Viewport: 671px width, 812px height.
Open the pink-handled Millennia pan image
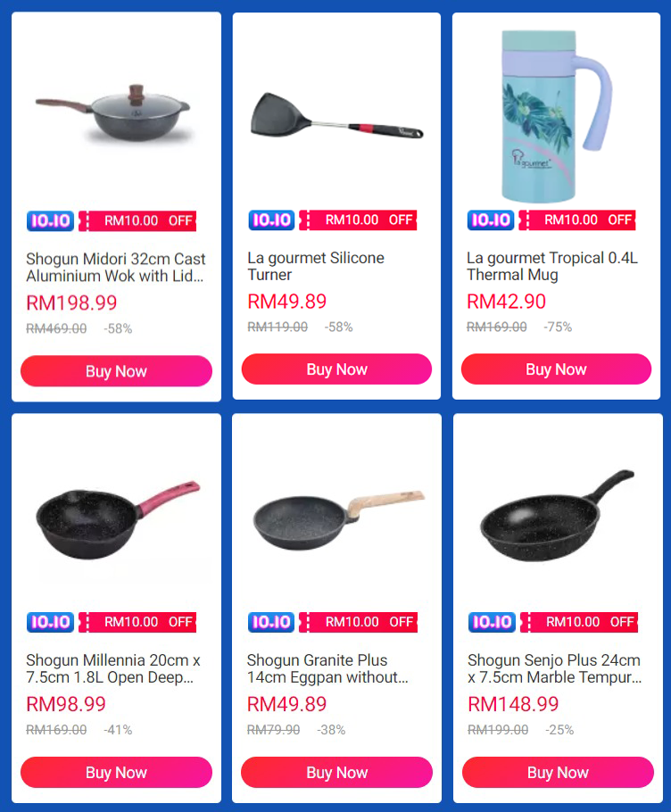[x=118, y=519]
